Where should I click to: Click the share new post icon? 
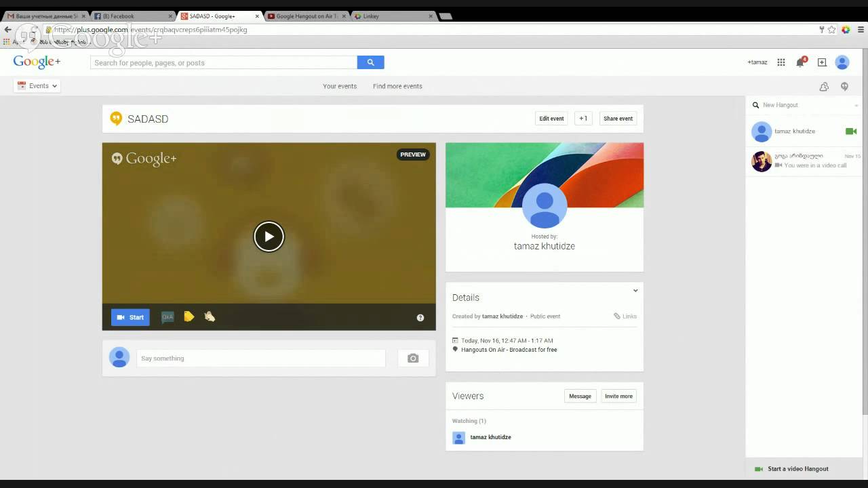822,62
